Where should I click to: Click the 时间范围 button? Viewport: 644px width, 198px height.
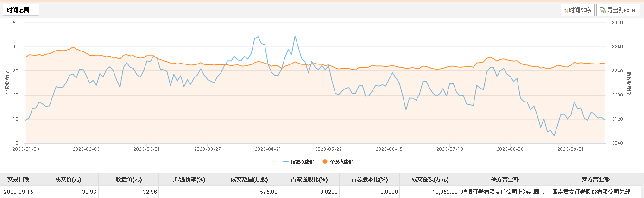pos(21,10)
